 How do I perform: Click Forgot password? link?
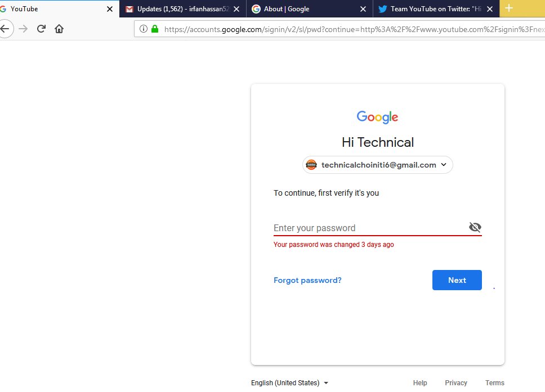pos(307,280)
